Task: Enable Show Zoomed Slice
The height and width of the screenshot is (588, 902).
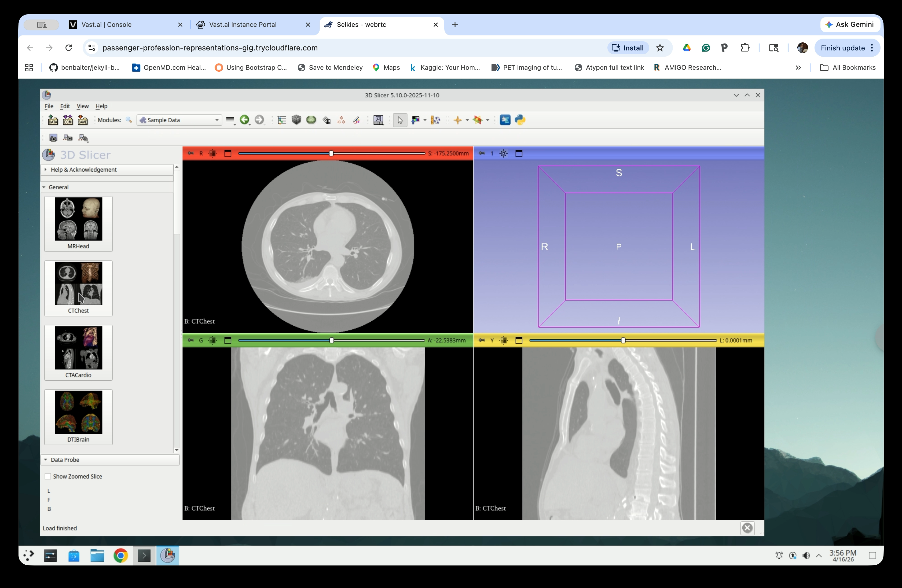Action: coord(48,476)
